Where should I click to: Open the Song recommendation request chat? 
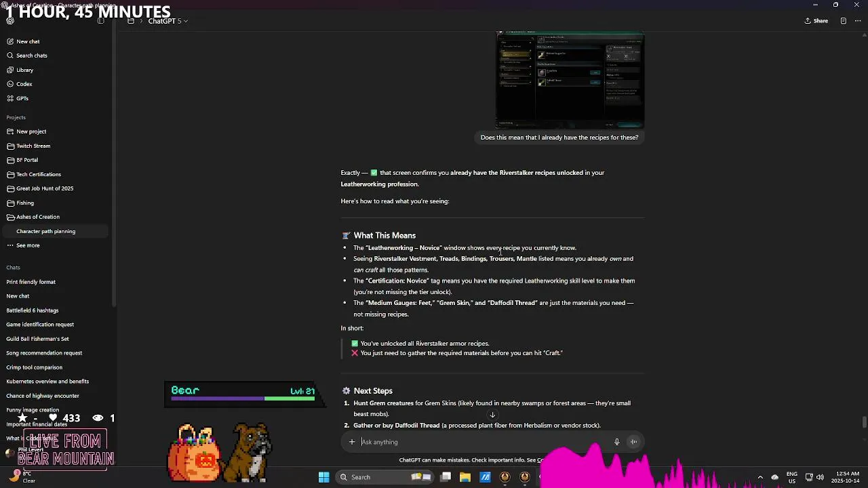click(x=44, y=353)
